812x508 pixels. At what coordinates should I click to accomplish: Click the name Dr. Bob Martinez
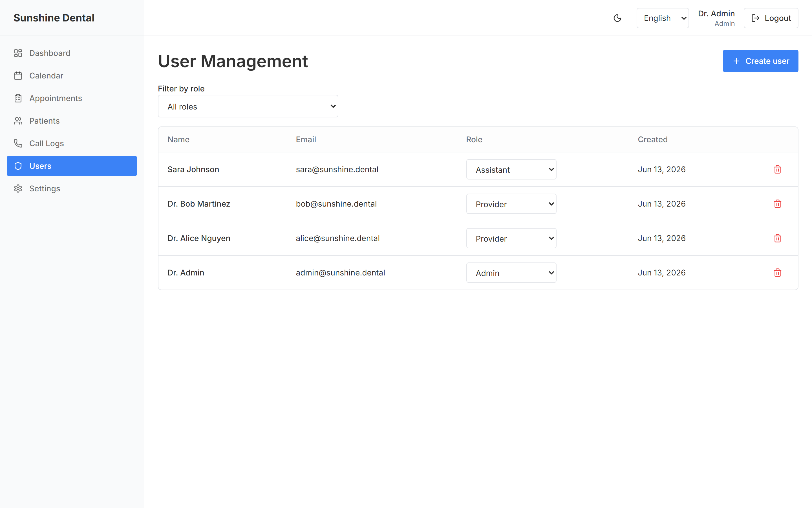point(199,204)
